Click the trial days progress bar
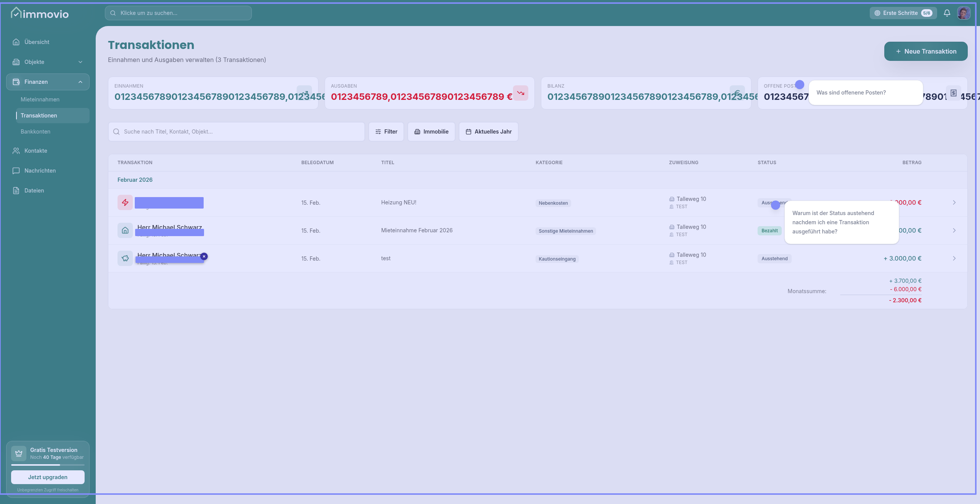This screenshot has width=980, height=504. coord(48,465)
